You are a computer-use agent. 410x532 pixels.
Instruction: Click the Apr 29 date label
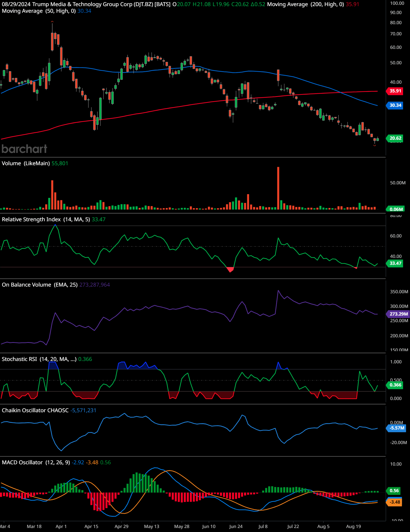click(x=121, y=526)
